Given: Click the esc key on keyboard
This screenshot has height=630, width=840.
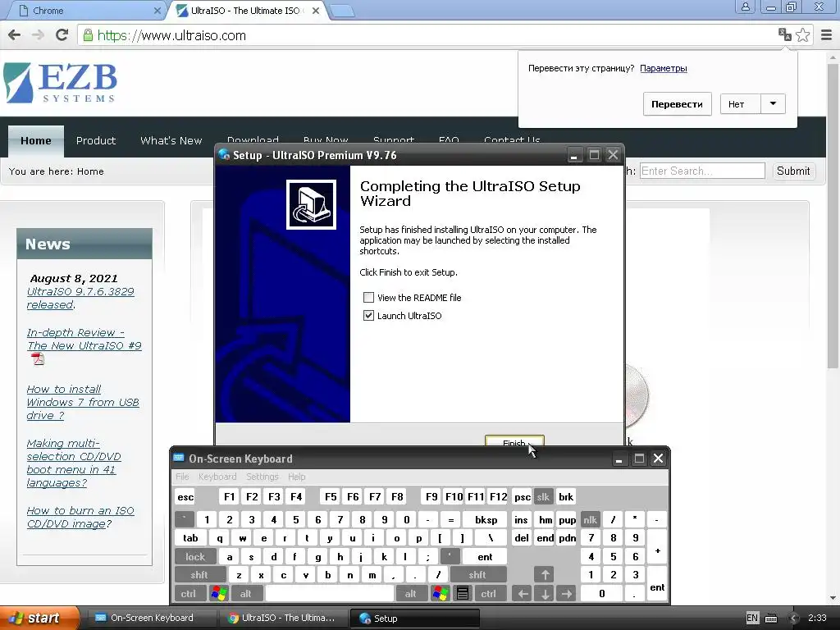Looking at the screenshot, I should click(185, 496).
